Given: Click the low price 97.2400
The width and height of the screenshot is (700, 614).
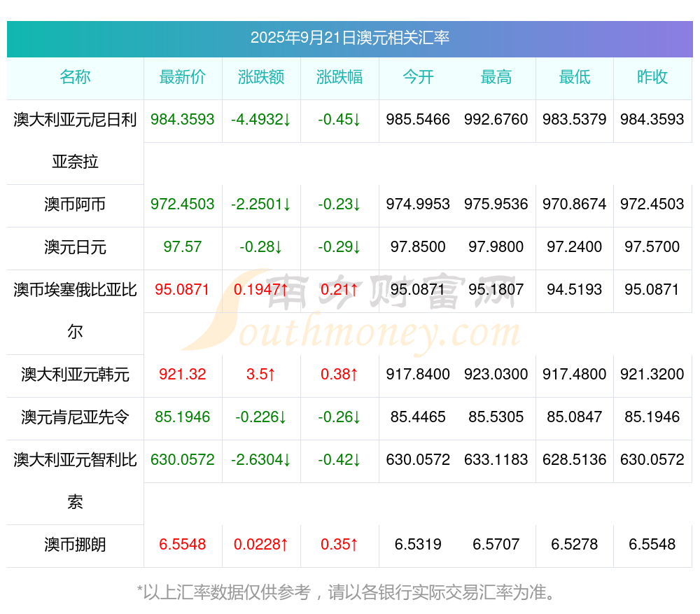Looking at the screenshot, I should pos(575,246).
